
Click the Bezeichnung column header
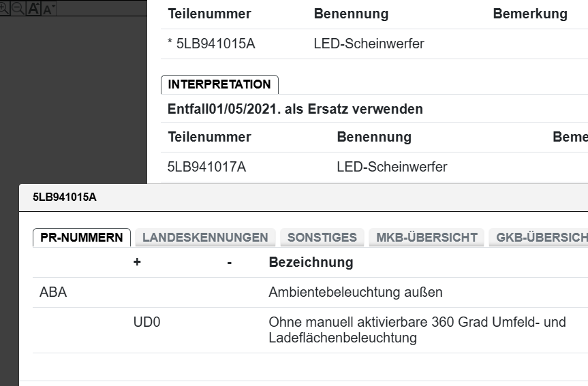[311, 262]
